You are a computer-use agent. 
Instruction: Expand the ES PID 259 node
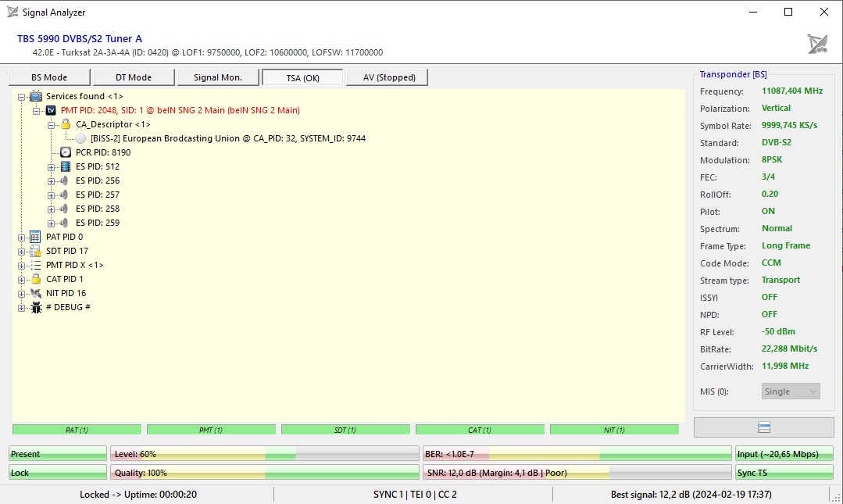click(x=51, y=223)
